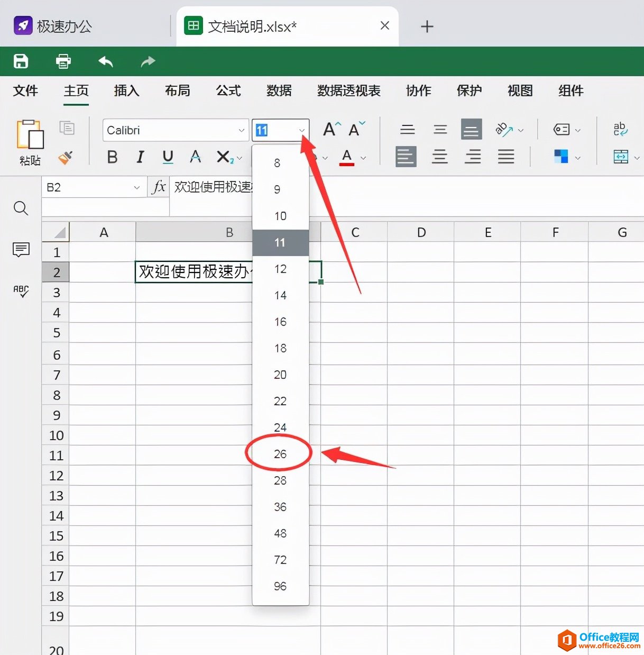Open the search icon in the left sidebar

[x=21, y=208]
